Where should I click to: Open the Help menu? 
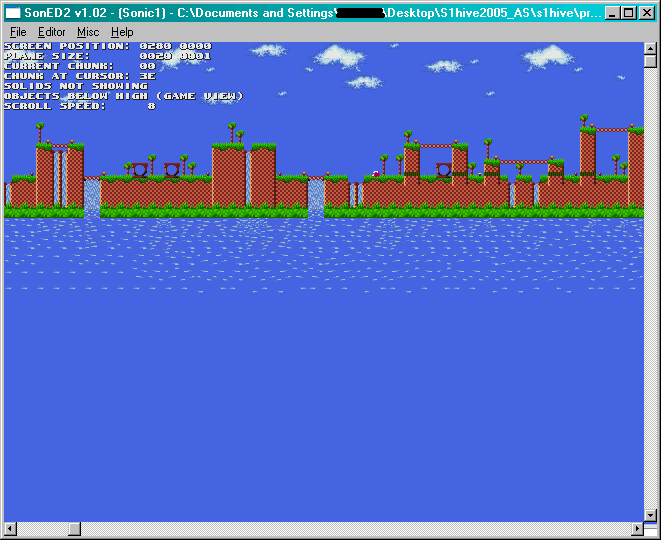(x=122, y=32)
